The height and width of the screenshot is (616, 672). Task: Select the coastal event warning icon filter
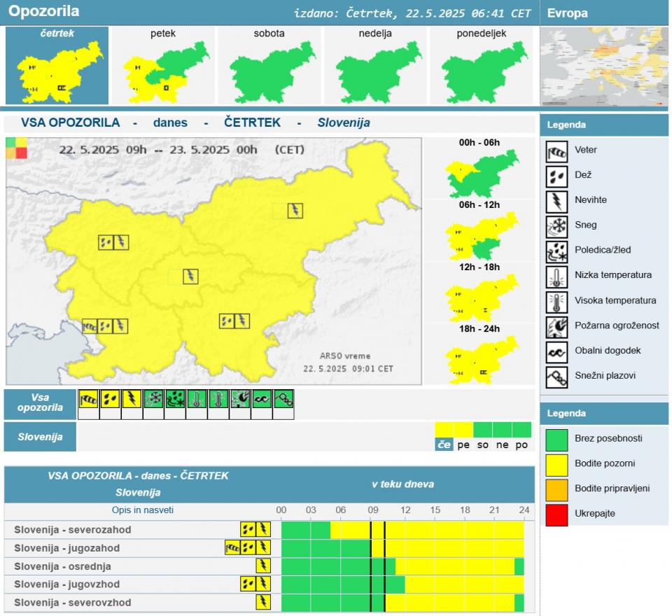point(262,400)
